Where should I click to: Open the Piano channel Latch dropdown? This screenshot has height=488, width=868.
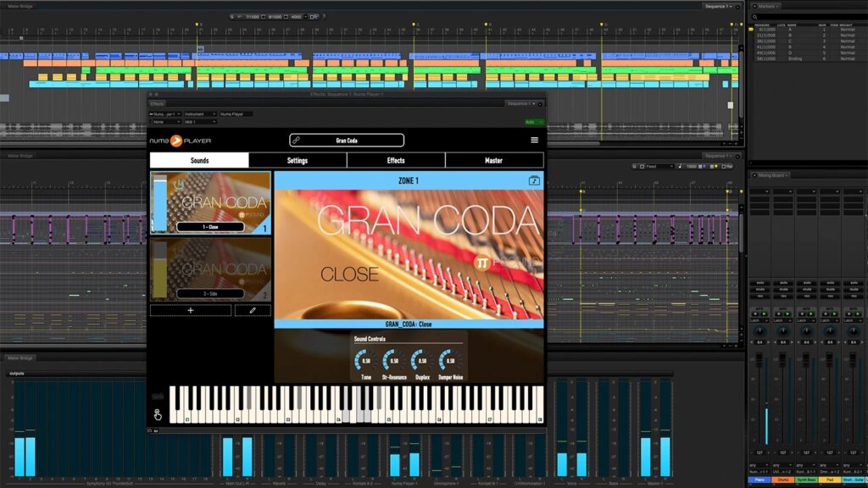(x=759, y=321)
